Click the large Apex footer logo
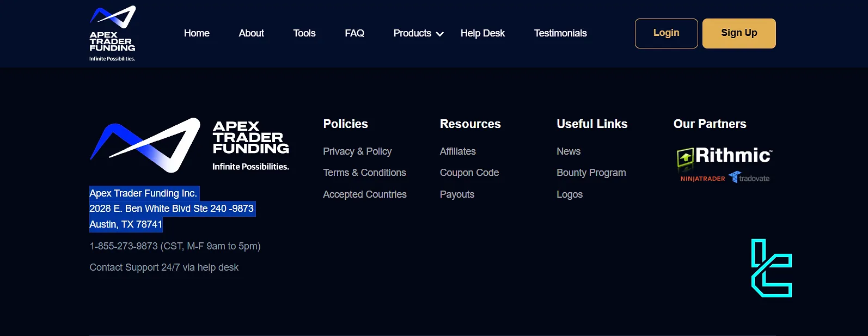The image size is (868, 336). pos(189,145)
